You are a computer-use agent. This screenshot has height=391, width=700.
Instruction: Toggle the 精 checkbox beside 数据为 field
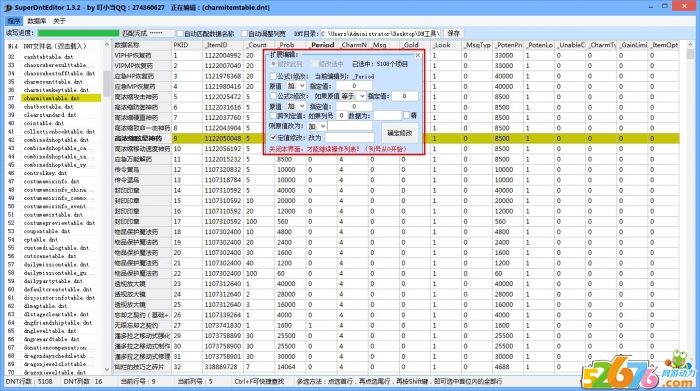(406, 115)
